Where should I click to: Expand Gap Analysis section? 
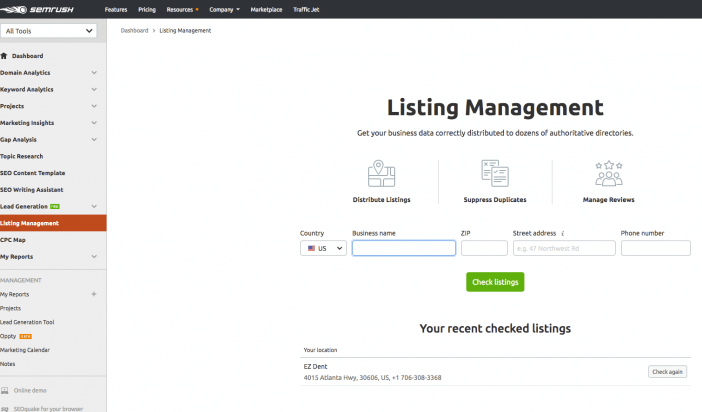[94, 139]
